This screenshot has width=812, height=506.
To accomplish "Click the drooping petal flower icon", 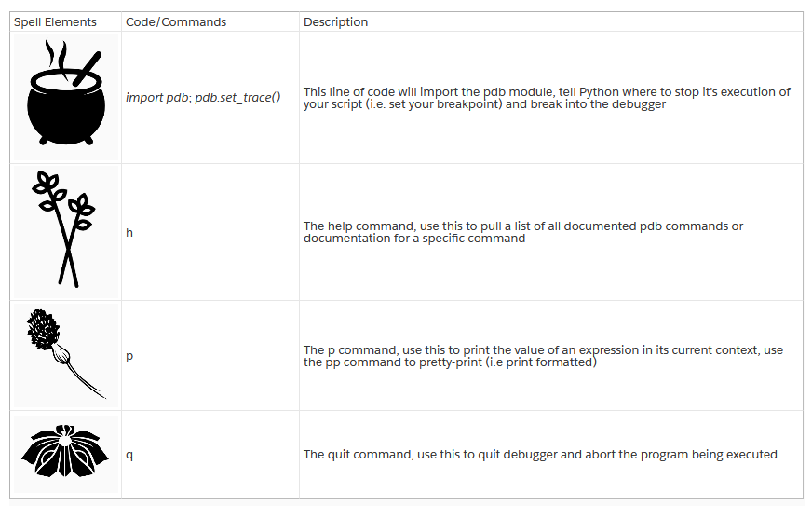I will [65, 451].
